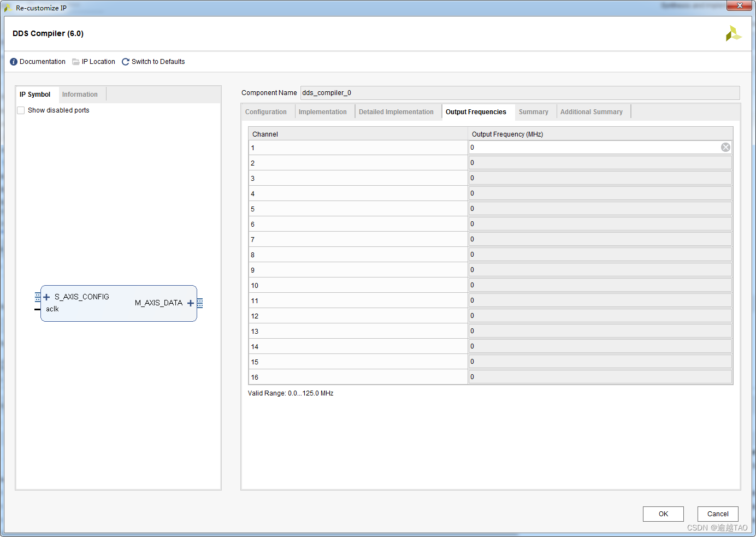Click the IP Location folder icon
The image size is (756, 537).
[76, 62]
